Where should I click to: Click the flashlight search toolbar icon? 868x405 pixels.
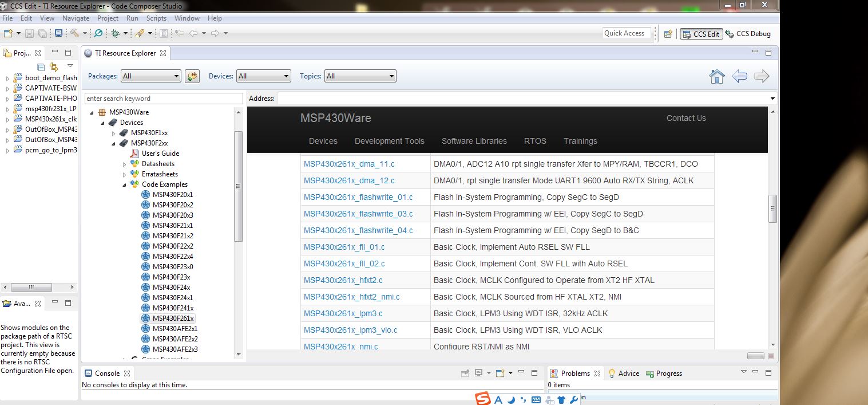(139, 33)
